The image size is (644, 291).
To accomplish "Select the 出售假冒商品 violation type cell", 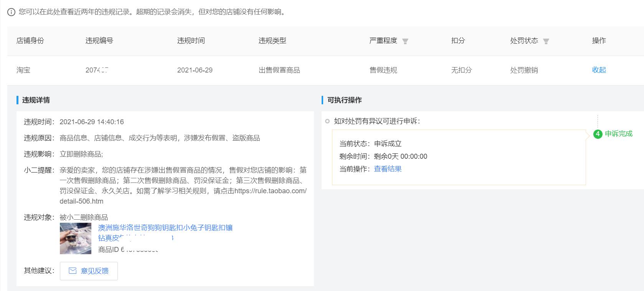I will (x=279, y=70).
